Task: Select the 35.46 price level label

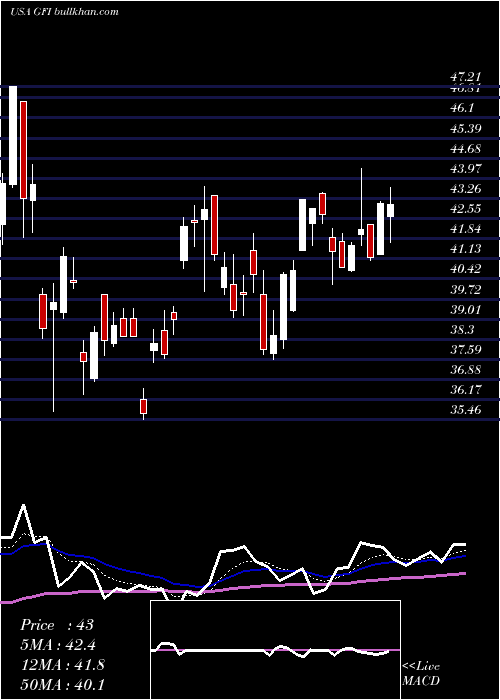Action: 465,409
